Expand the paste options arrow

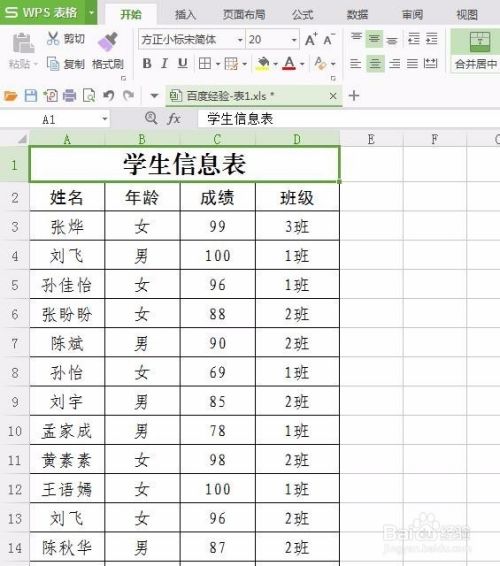pyautogui.click(x=36, y=65)
